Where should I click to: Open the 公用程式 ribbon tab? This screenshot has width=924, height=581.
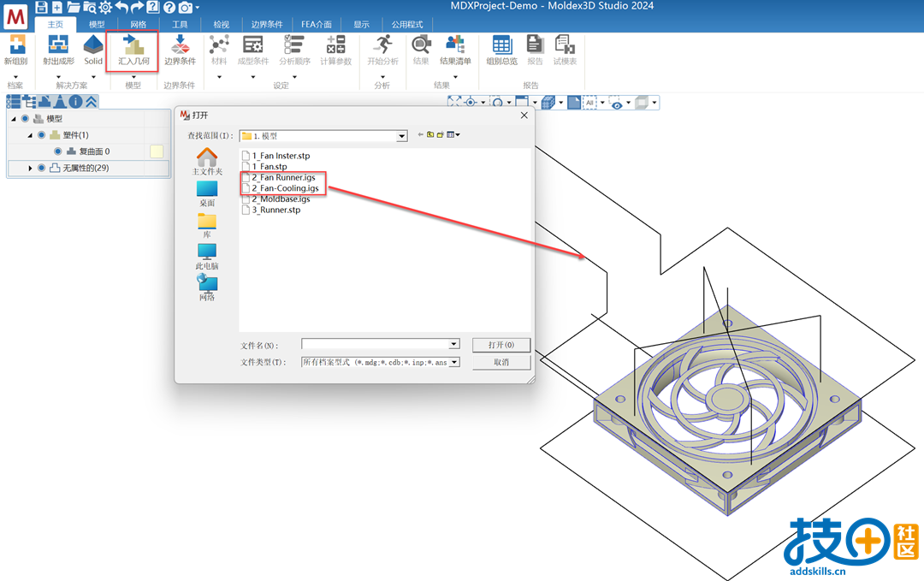point(407,24)
